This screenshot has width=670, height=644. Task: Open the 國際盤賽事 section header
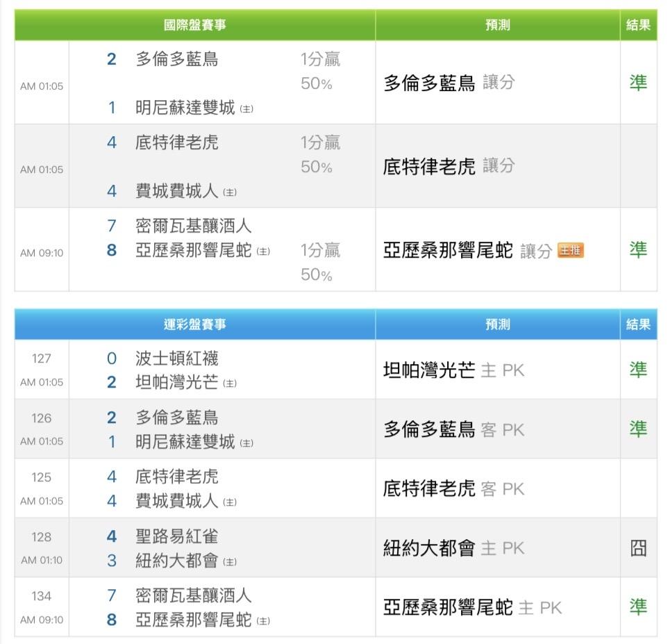click(x=194, y=25)
